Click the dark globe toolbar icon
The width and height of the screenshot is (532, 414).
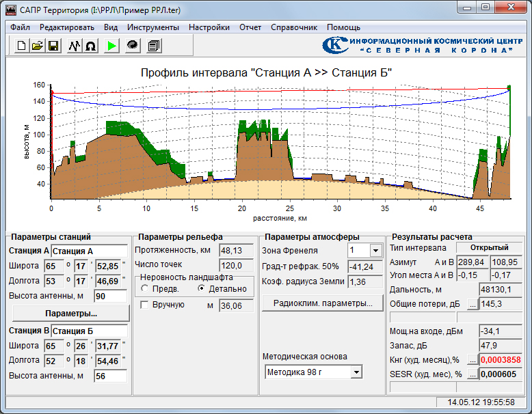point(133,46)
